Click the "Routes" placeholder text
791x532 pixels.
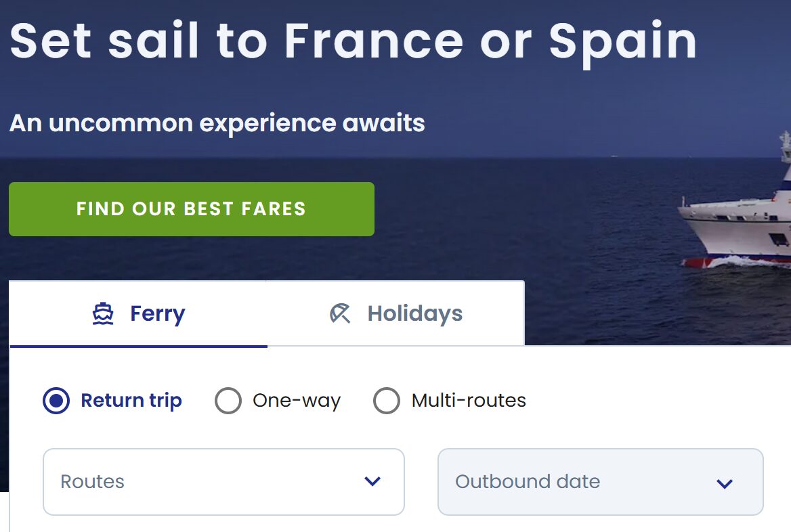93,482
